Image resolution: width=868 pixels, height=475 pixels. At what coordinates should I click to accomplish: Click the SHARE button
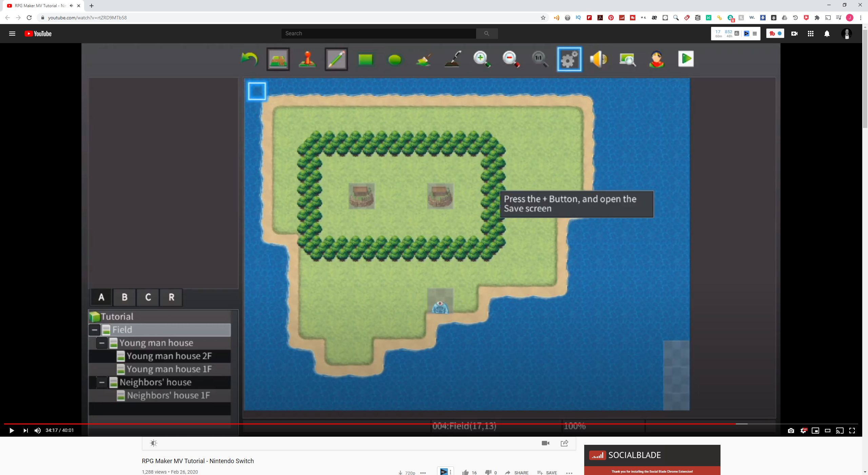pos(517,472)
